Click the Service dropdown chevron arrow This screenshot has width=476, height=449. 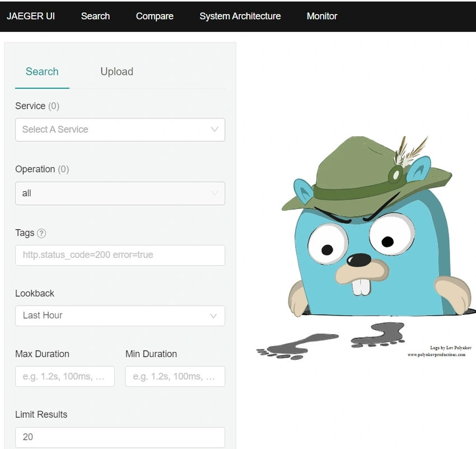[214, 129]
